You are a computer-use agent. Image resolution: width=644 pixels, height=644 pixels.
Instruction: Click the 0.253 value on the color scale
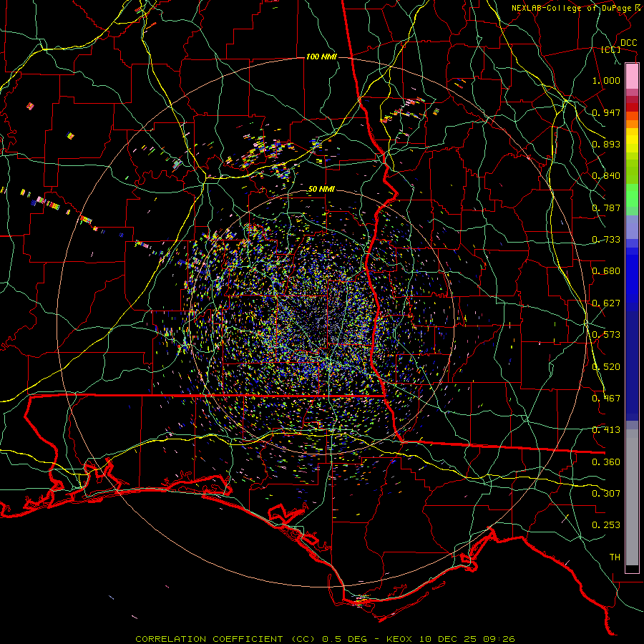(x=606, y=525)
